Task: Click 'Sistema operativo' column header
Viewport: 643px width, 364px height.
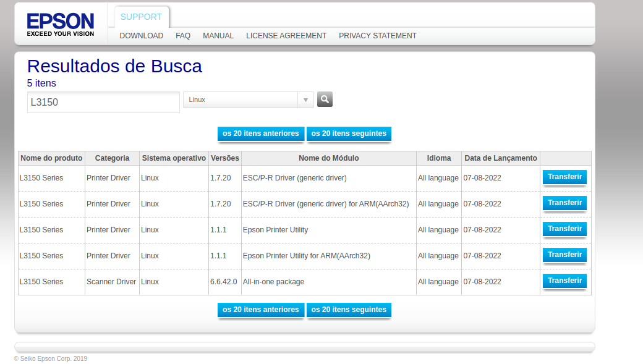Action: click(174, 158)
